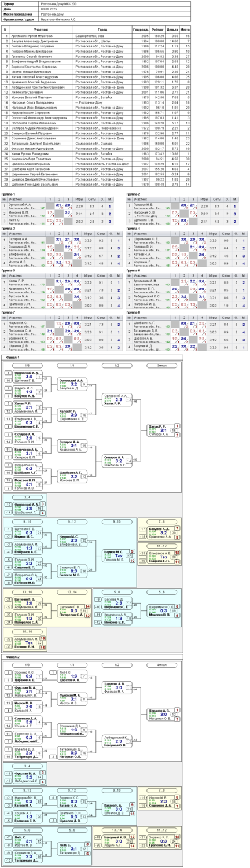Open the Группа-1 heading
Screen dimensions: 250x868
(x=9, y=194)
